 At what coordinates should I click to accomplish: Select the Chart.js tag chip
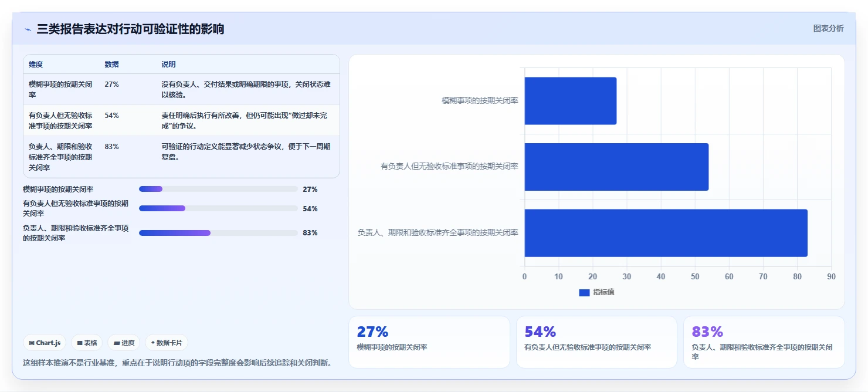tap(45, 343)
